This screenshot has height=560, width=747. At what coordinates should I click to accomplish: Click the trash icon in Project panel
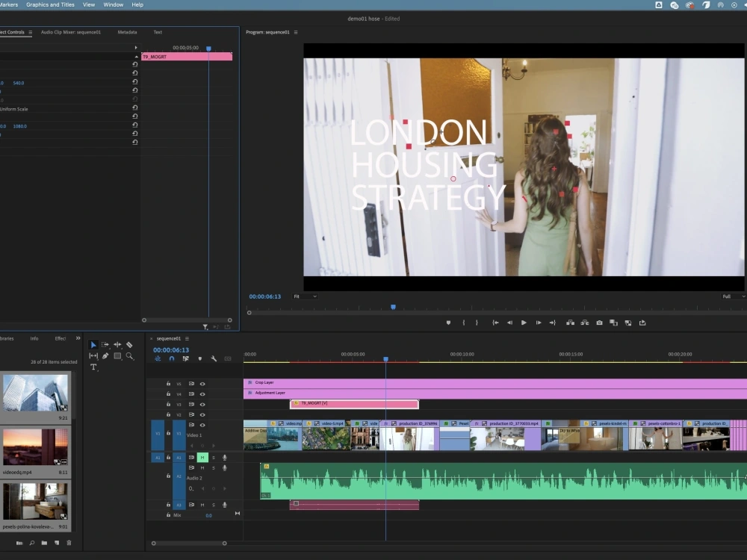coord(69,543)
